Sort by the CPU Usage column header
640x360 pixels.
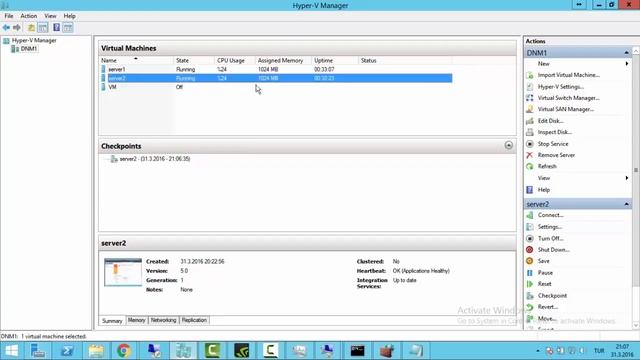235,60
